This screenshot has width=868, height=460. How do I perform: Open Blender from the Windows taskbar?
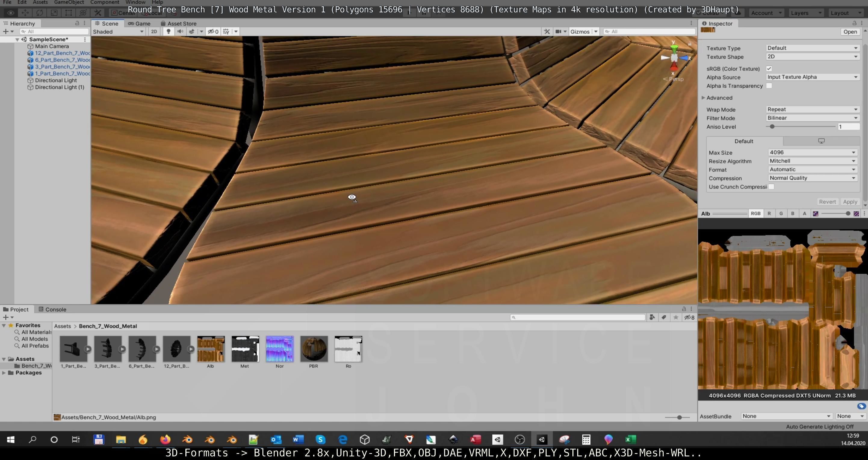[x=187, y=440]
